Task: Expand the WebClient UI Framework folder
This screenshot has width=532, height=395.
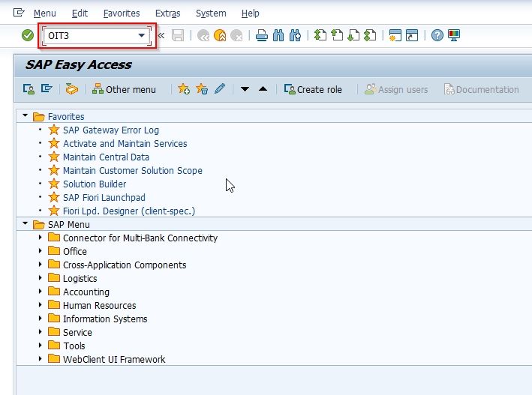Action: [40, 359]
